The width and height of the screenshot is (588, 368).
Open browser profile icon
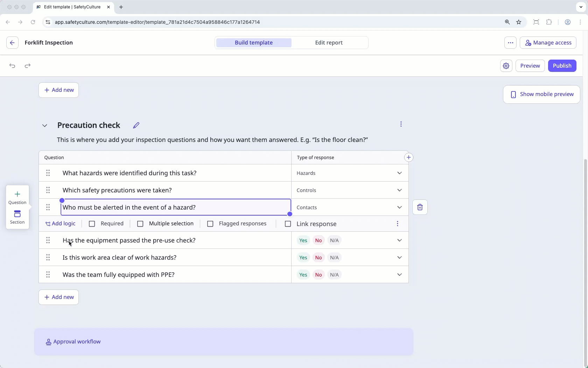568,22
